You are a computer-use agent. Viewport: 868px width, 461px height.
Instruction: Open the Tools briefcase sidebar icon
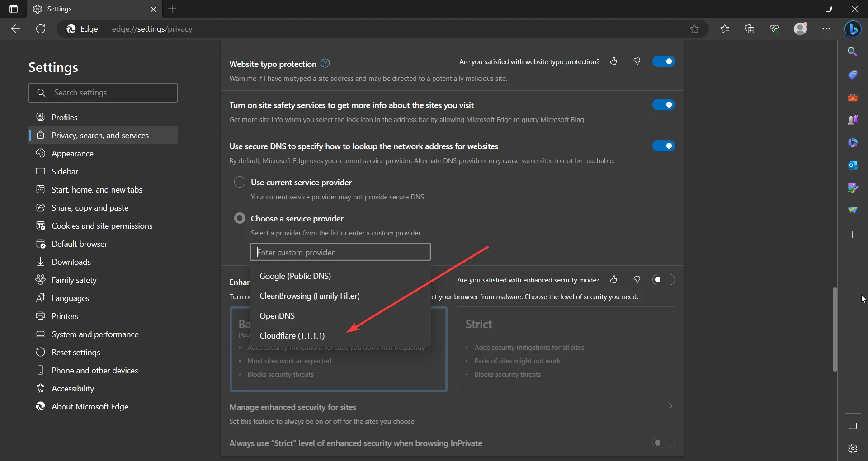(853, 97)
